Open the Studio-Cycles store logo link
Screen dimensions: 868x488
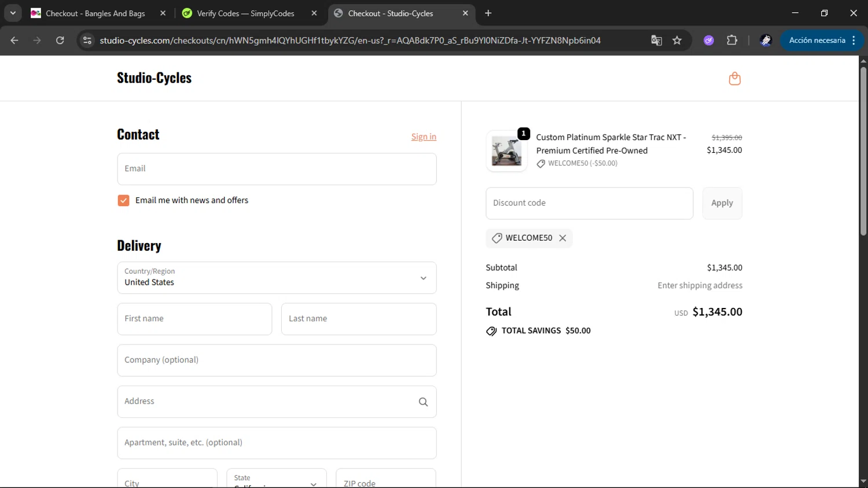coord(154,78)
